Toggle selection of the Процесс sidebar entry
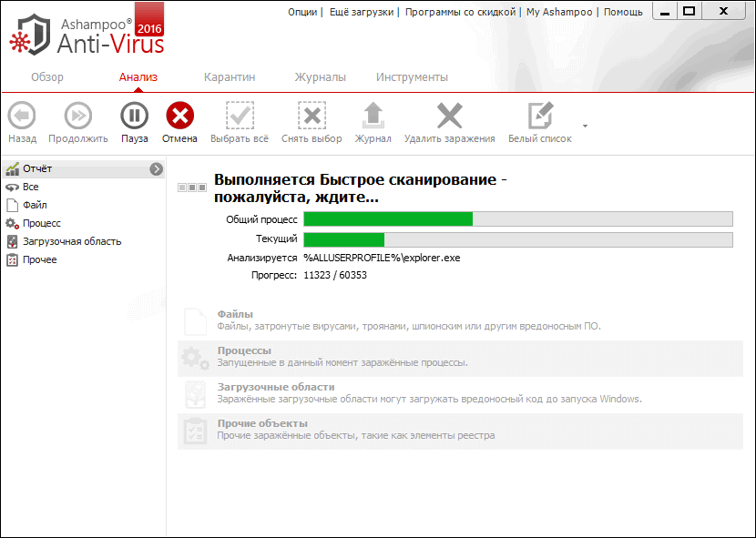 (41, 223)
